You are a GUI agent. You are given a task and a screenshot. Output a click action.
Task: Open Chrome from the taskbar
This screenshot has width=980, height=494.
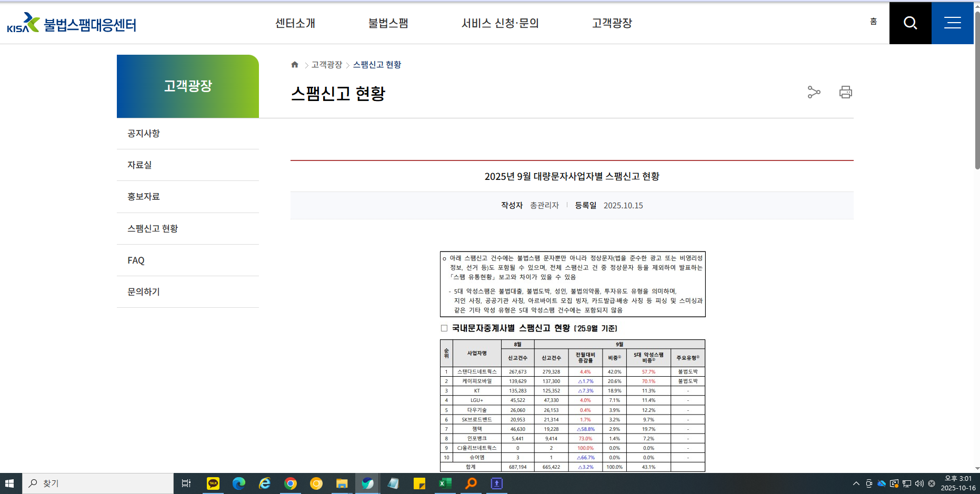pos(291,483)
